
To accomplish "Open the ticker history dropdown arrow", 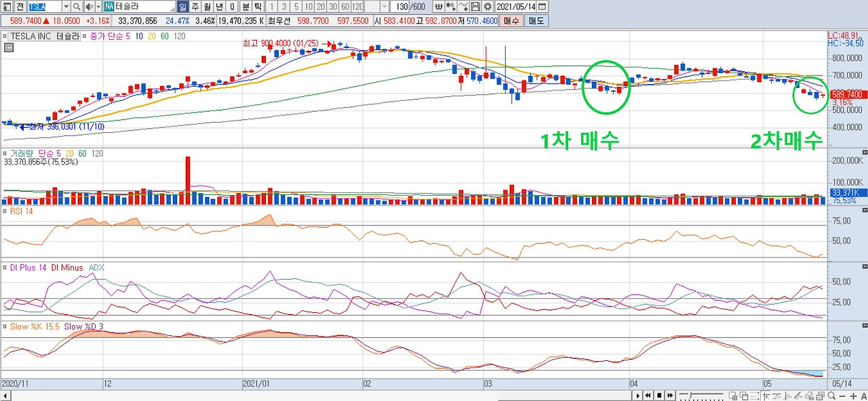I will click(66, 7).
